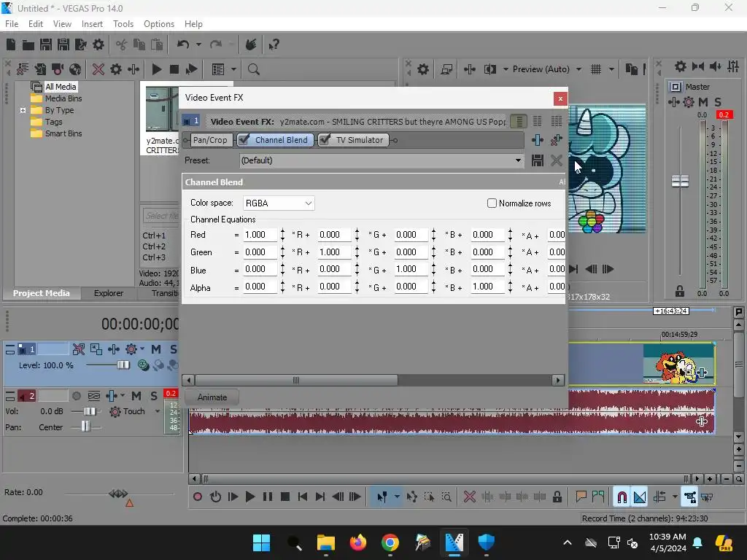Select Pan/Crop in the FX chain
Image resolution: width=747 pixels, height=560 pixels.
[x=210, y=140]
